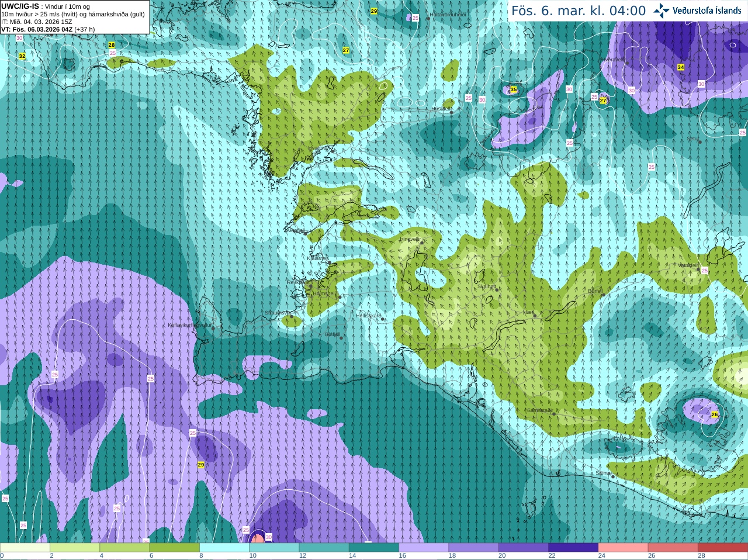Viewport: 748px width, 560px height.
Task: Click the Sámsstaðir station label
Action: click(539, 410)
